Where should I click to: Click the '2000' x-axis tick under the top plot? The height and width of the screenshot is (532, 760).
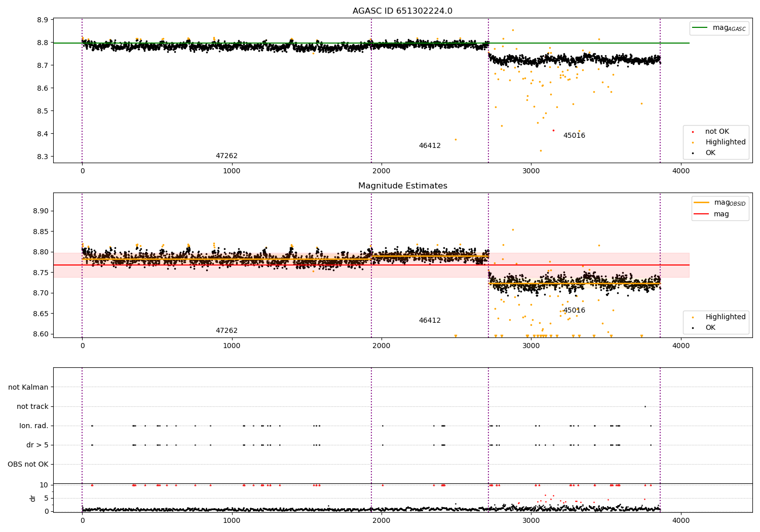click(382, 171)
